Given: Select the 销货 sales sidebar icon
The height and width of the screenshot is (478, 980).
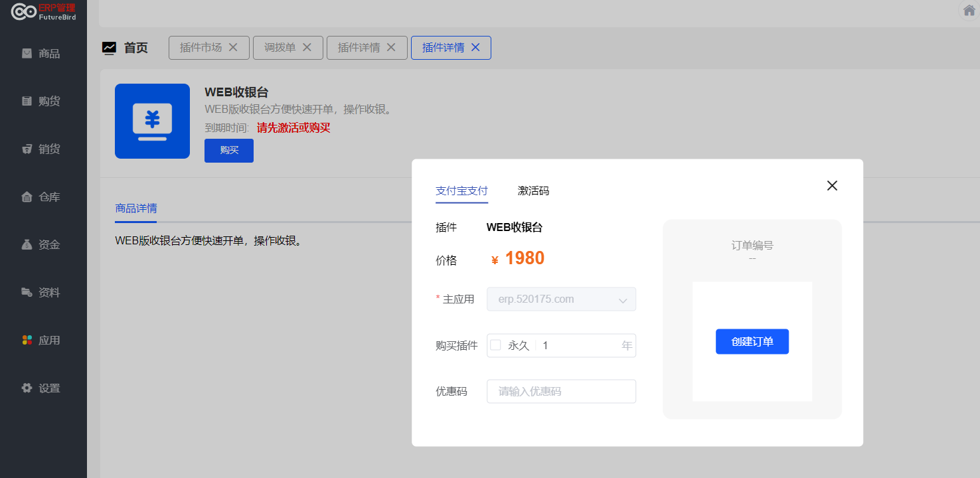Looking at the screenshot, I should 27,149.
